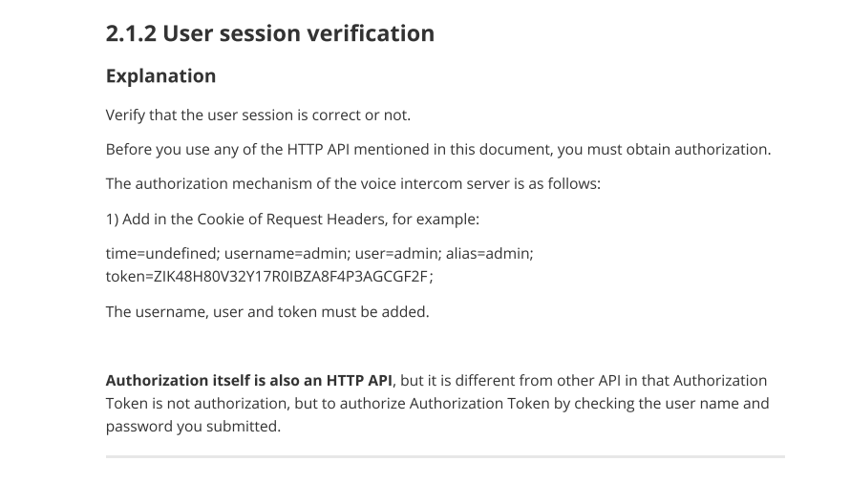Click the "2.1.2 User session verification" heading
The height and width of the screenshot is (504, 850).
270,33
